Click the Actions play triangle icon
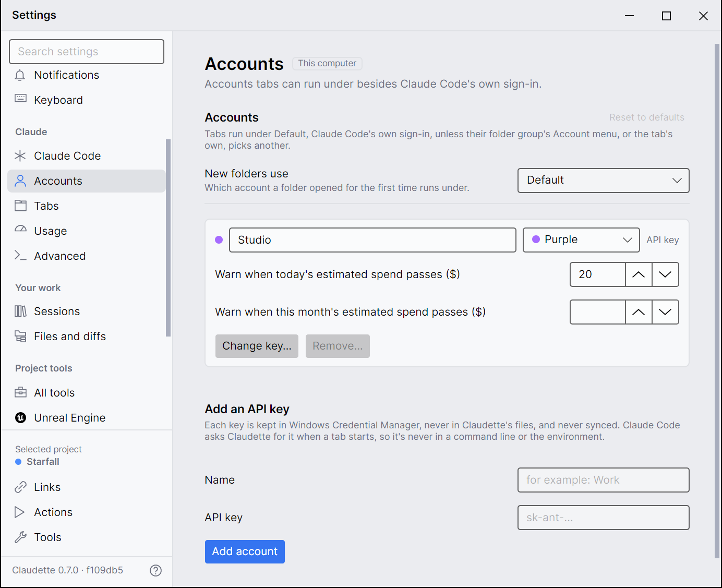This screenshot has height=588, width=722. [x=20, y=512]
